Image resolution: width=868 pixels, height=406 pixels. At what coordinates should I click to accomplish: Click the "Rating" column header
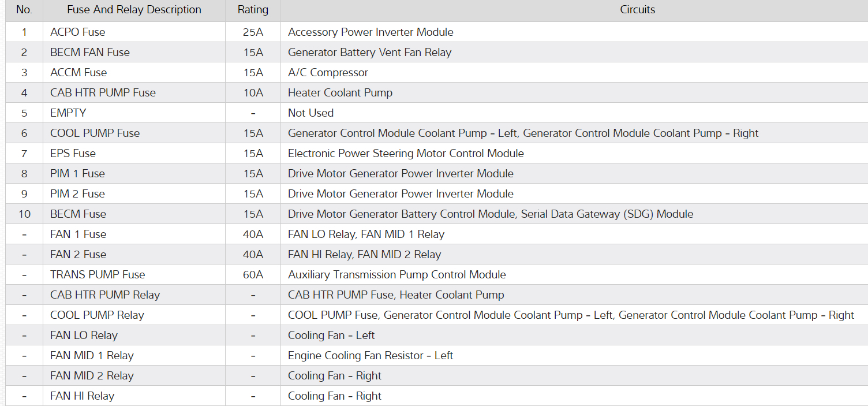pos(253,10)
